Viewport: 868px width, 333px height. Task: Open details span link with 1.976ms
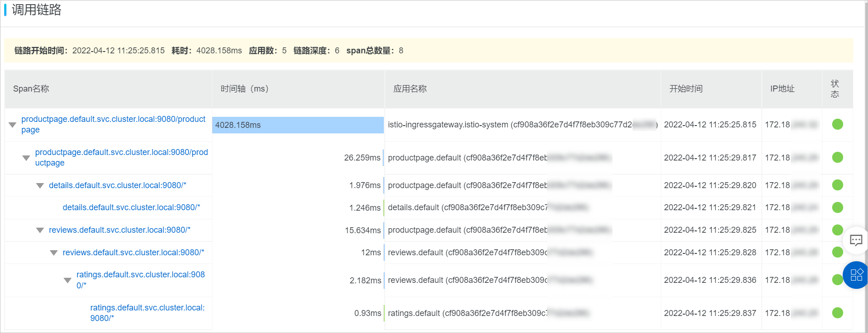tap(118, 185)
